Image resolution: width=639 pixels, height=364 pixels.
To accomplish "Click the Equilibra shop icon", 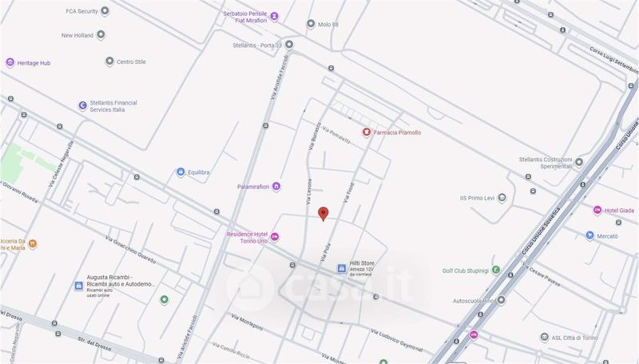I will (x=181, y=172).
